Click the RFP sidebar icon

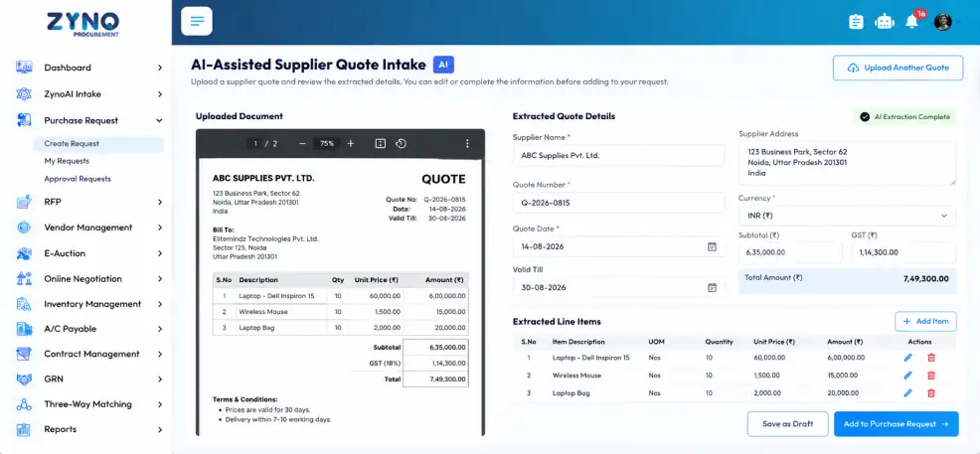click(x=24, y=202)
